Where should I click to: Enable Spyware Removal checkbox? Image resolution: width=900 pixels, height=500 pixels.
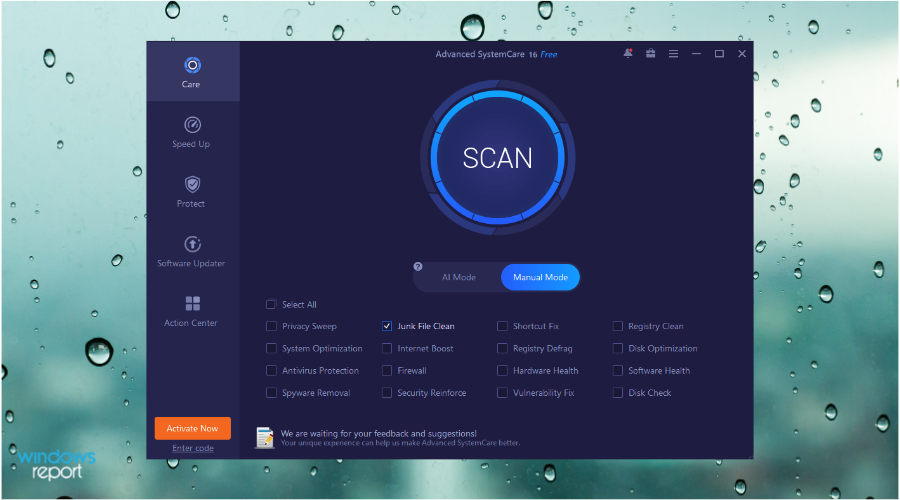point(271,393)
